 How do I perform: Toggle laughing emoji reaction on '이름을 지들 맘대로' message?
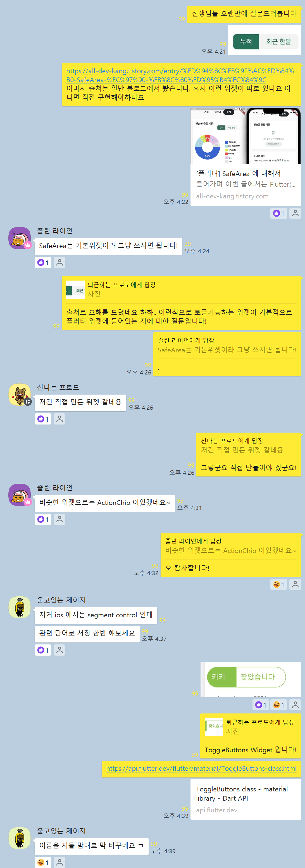tap(43, 862)
